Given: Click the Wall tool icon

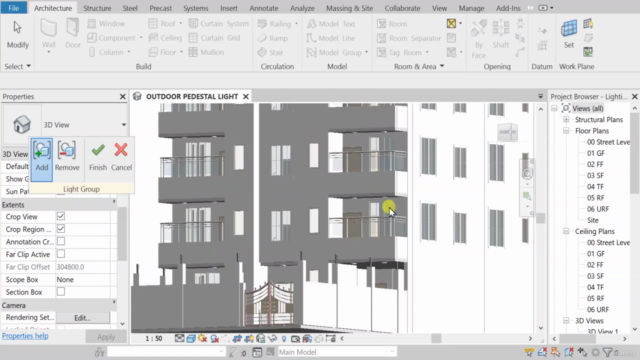Looking at the screenshot, I should [x=49, y=29].
